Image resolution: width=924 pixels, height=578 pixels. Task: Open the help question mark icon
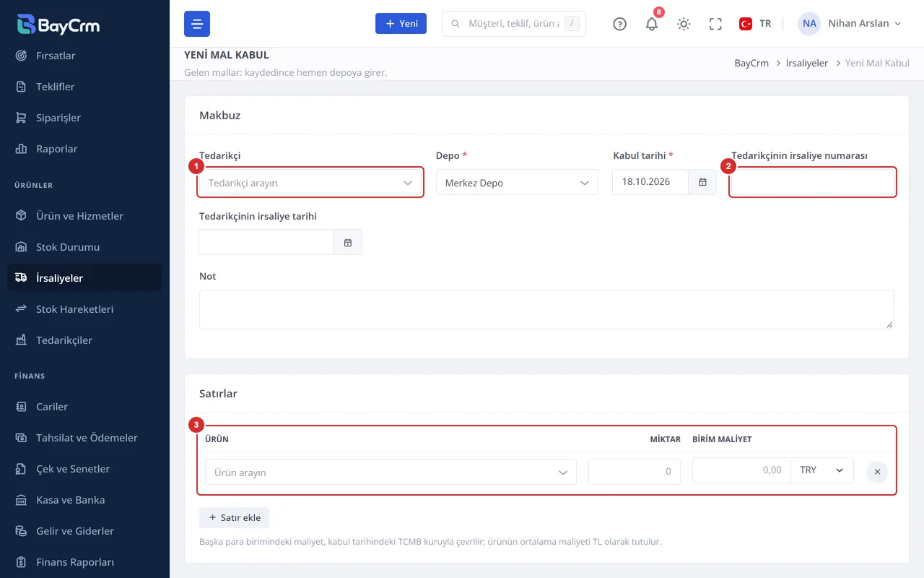(x=619, y=24)
